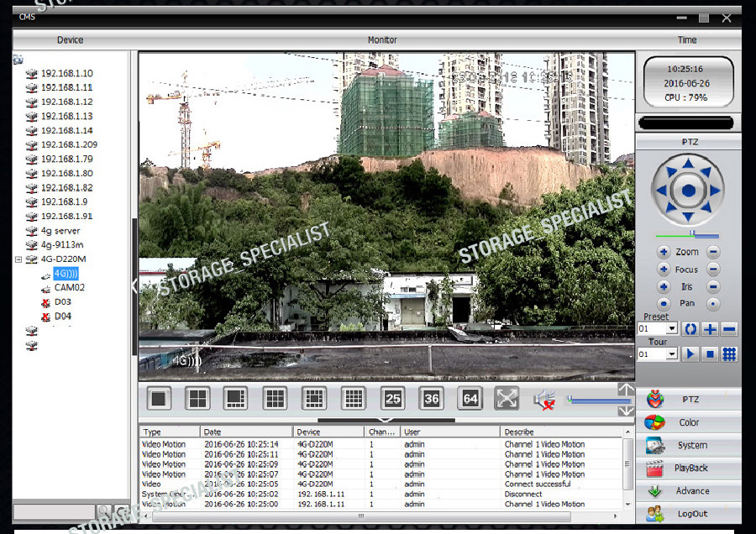Select the 4g-9113m device
The image size is (756, 534).
(x=61, y=245)
